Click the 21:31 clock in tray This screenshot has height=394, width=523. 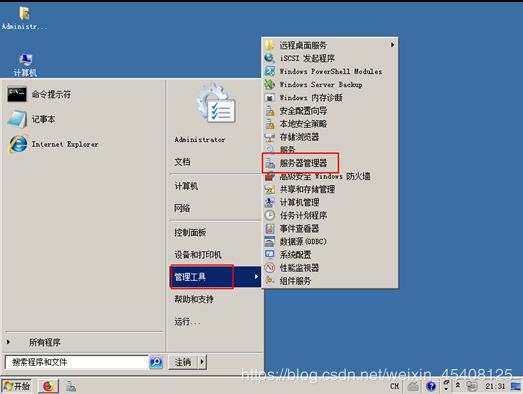[495, 386]
